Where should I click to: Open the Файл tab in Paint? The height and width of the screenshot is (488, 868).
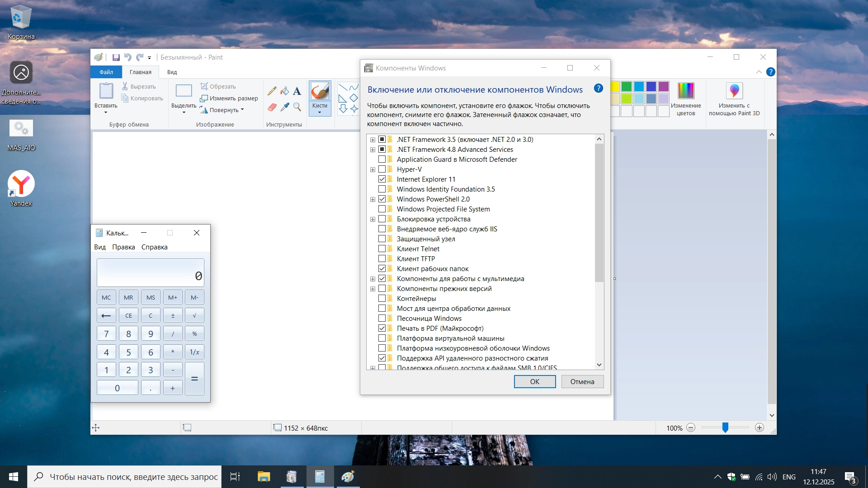tap(106, 72)
